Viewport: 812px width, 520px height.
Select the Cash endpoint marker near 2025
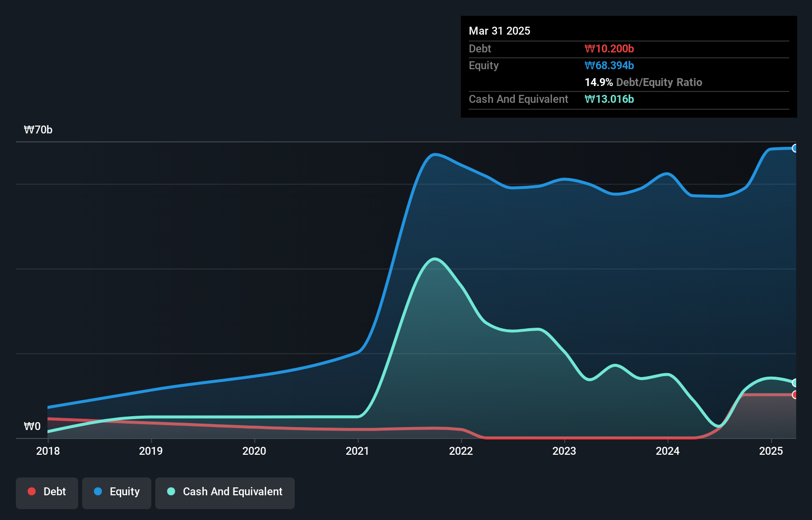[795, 383]
